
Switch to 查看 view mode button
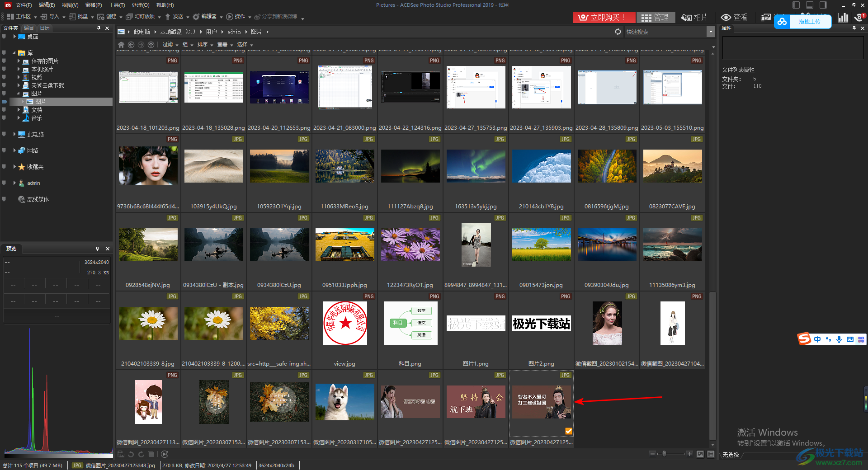pyautogui.click(x=734, y=17)
